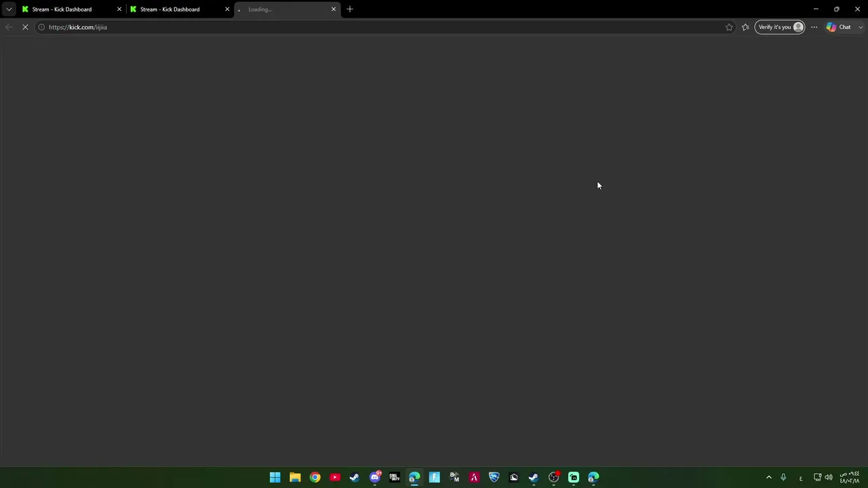This screenshot has width=868, height=488.
Task: Launch Call of Duty from taskbar
Action: (x=395, y=477)
